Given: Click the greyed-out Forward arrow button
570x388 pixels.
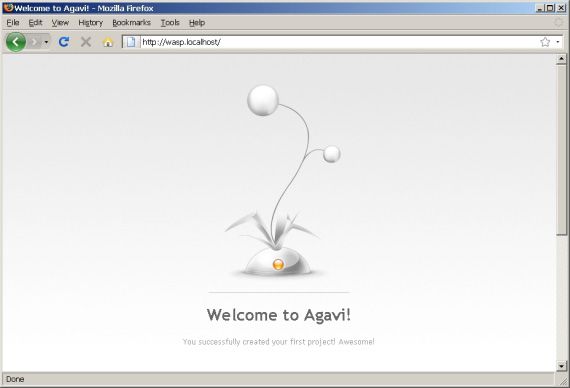Looking at the screenshot, I should [35, 42].
